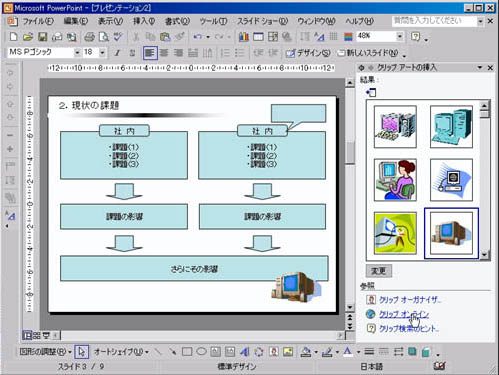Viewport: 499px width, 375px height.
Task: Select the woman at computer clip art thumbnail
Action: [395, 180]
